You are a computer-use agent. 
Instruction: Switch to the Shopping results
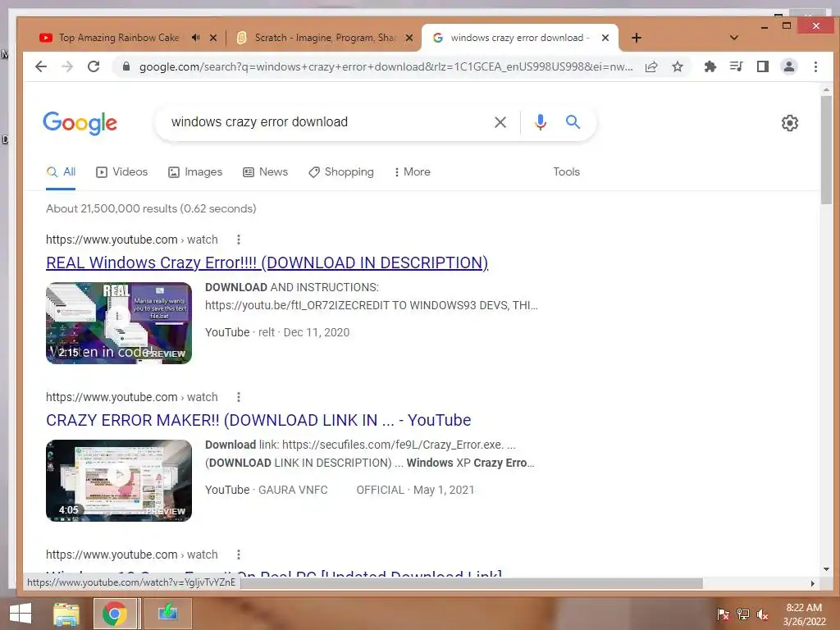341,172
